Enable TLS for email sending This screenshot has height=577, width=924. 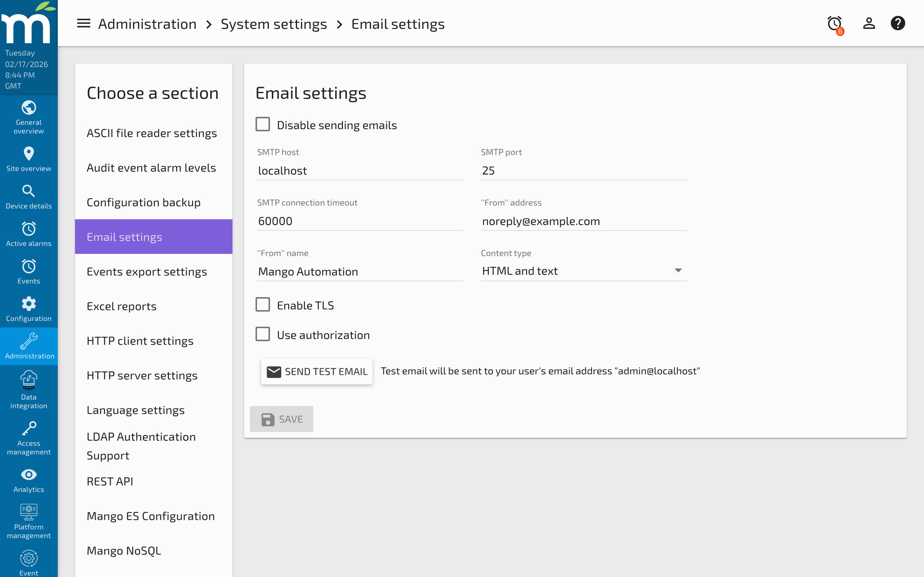click(x=263, y=304)
